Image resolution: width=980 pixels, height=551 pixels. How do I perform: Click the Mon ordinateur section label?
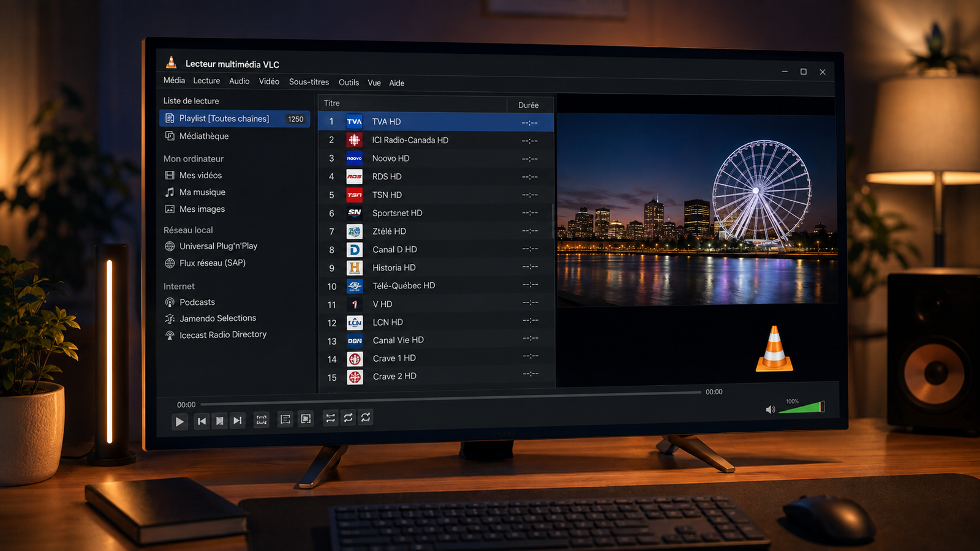click(194, 159)
